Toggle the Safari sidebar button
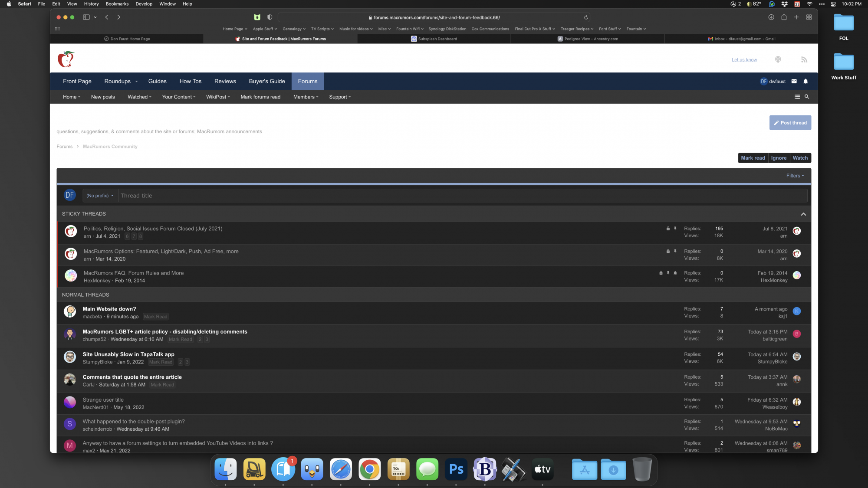 (x=86, y=17)
